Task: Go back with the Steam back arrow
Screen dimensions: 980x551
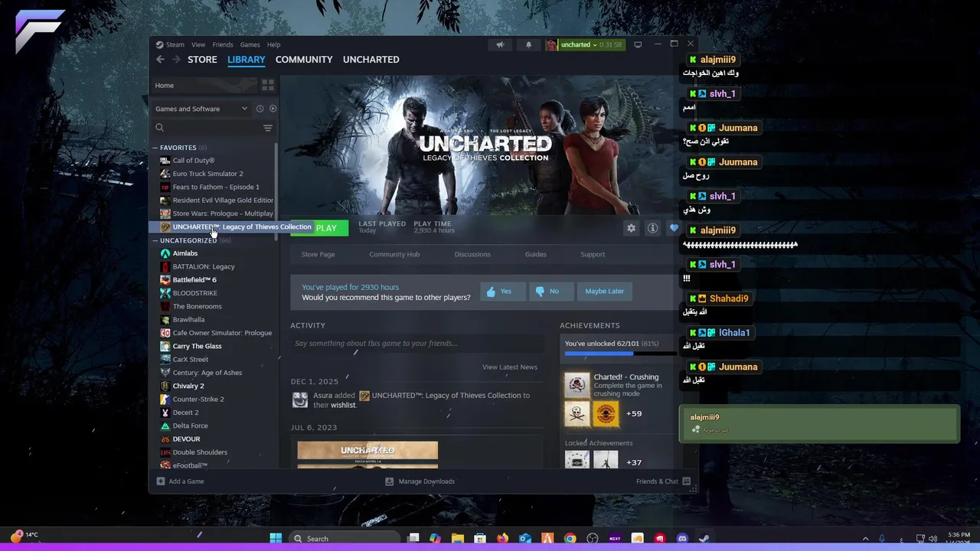Action: [x=160, y=60]
